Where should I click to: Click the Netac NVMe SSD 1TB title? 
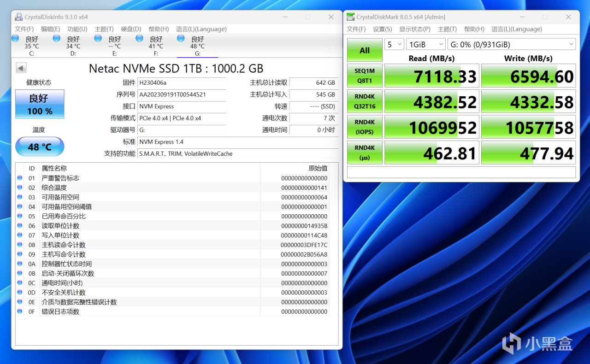coord(176,69)
